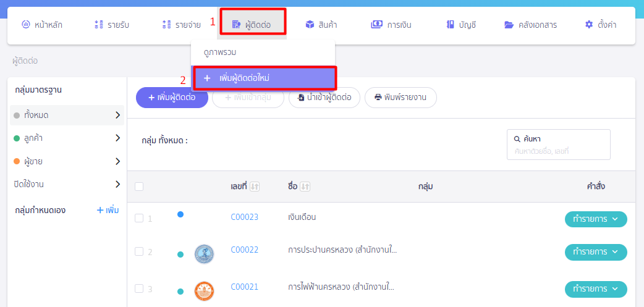Choose เพิ่มผู้ติดต่อใหม่ in the dropdown
644x307 pixels.
[x=265, y=78]
